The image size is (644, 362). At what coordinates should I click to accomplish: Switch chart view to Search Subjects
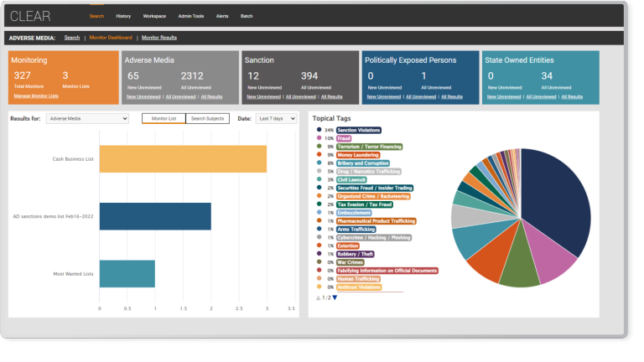point(206,119)
